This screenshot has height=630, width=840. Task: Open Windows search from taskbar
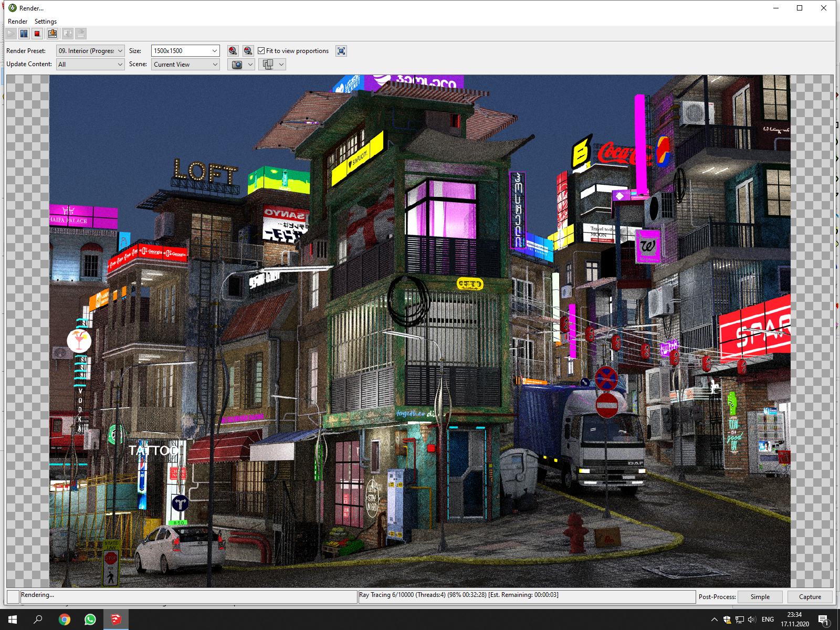point(38,619)
